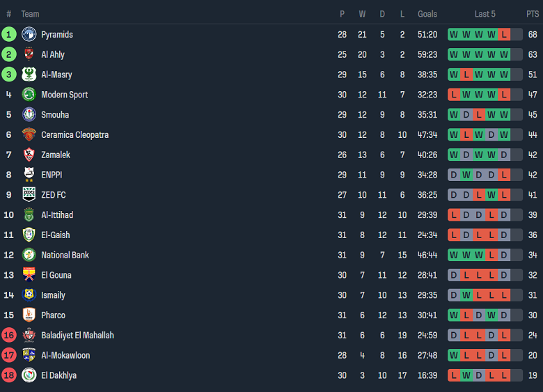Click the Smouha club logo

point(29,115)
